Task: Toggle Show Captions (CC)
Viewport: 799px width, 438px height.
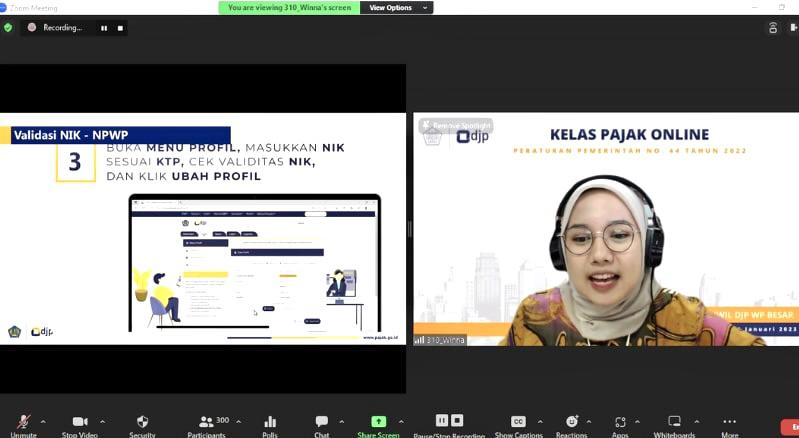Action: (518, 422)
